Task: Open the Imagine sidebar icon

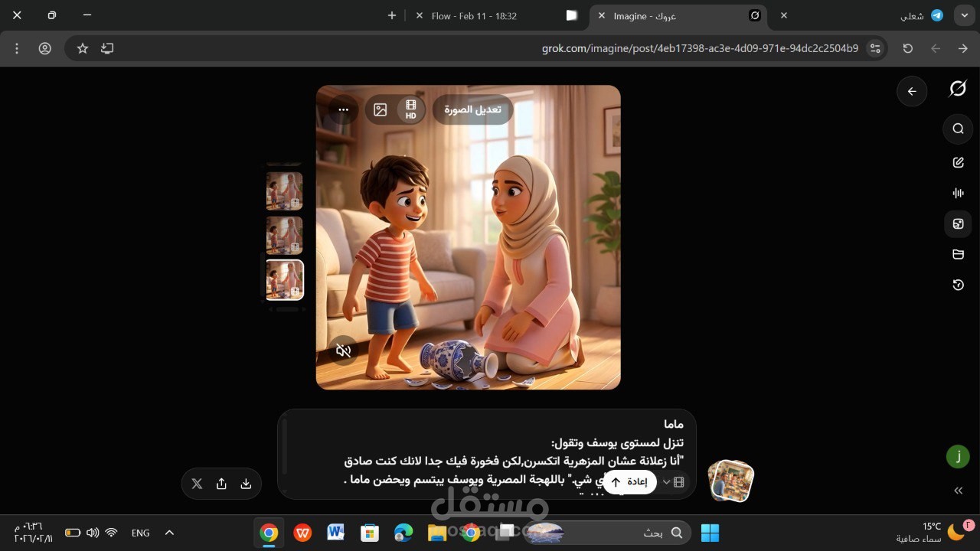Action: [x=958, y=223]
